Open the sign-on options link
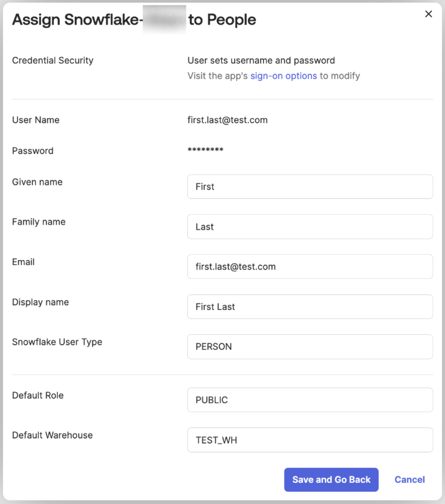The width and height of the screenshot is (445, 504). pyautogui.click(x=283, y=76)
